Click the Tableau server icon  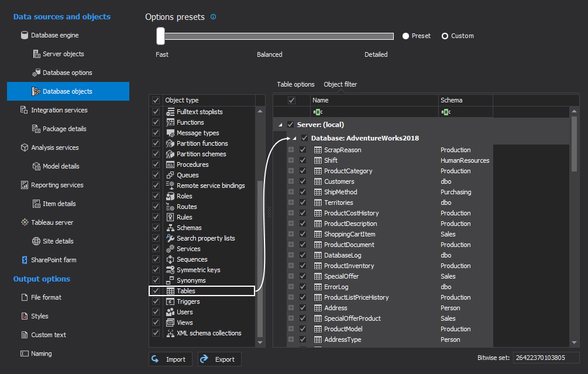[x=25, y=222]
